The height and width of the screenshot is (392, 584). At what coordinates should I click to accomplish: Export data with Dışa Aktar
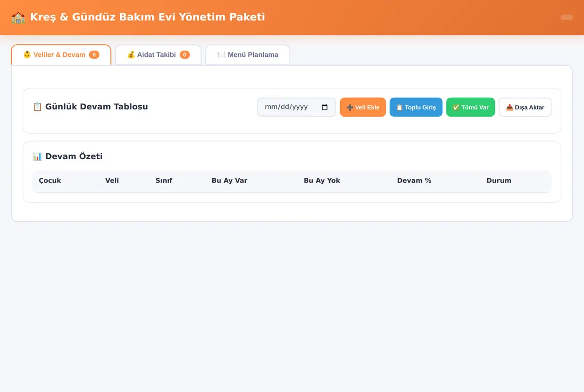tap(525, 107)
